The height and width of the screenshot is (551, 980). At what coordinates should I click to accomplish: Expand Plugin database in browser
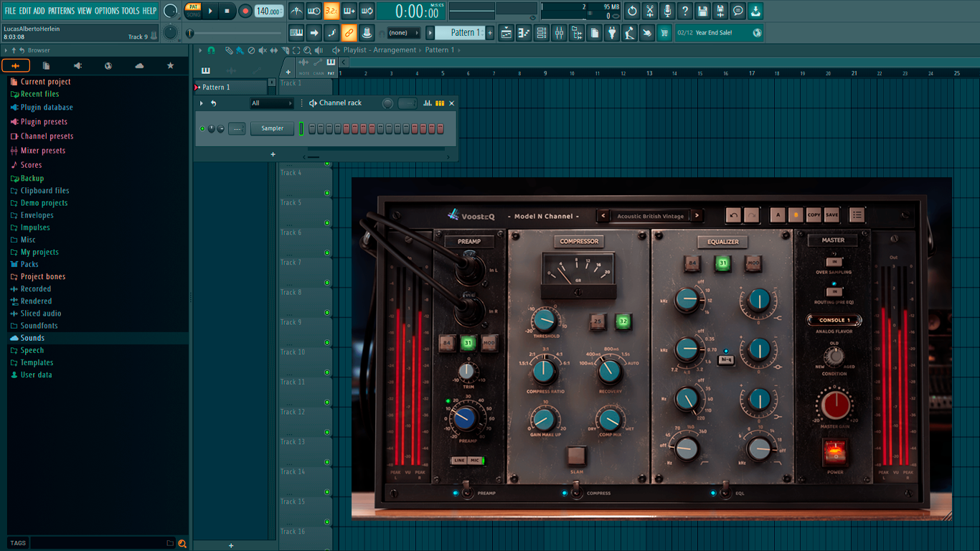point(47,108)
